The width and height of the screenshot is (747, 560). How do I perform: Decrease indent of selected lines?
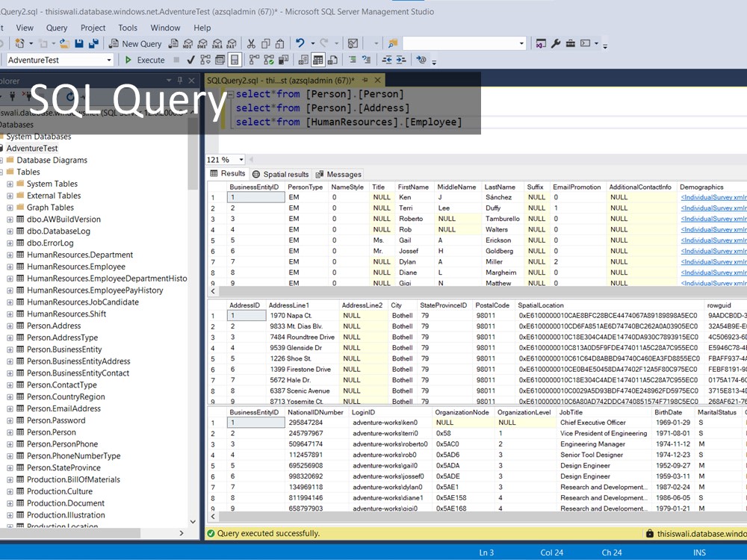[386, 60]
